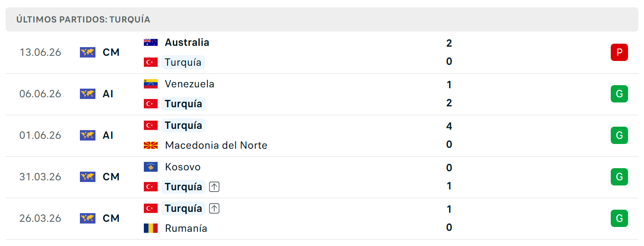The width and height of the screenshot is (644, 246).
Task: Click the CM competition label for 26.03.26
Action: coord(111,218)
